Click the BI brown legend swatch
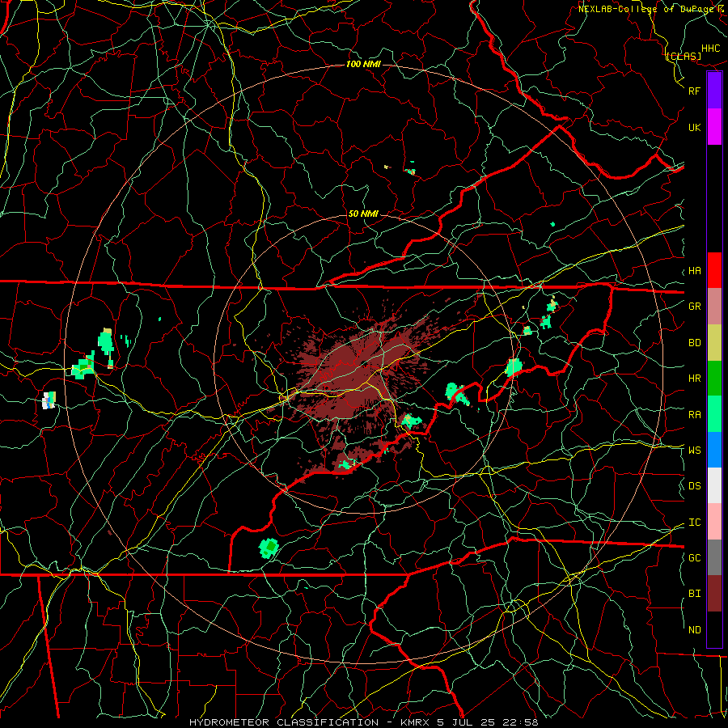Screen dimensions: 728x728 pos(714,594)
